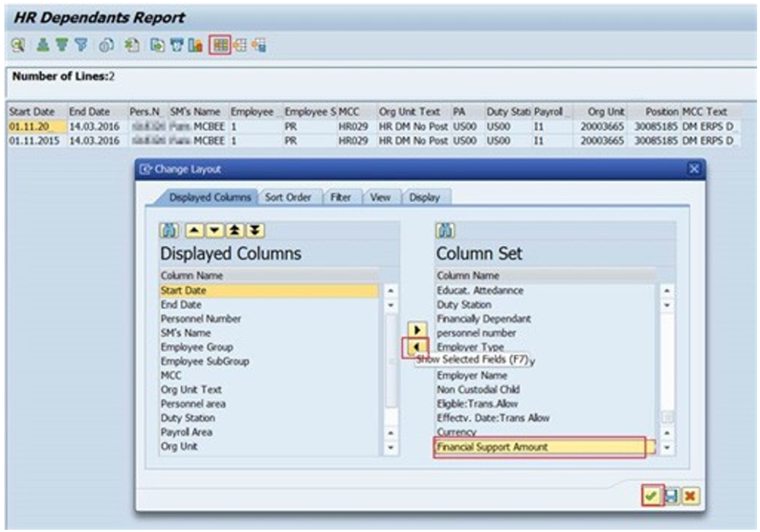The height and width of the screenshot is (532, 760).
Task: Click the Hide Selected Fields right arrow
Action: [416, 330]
